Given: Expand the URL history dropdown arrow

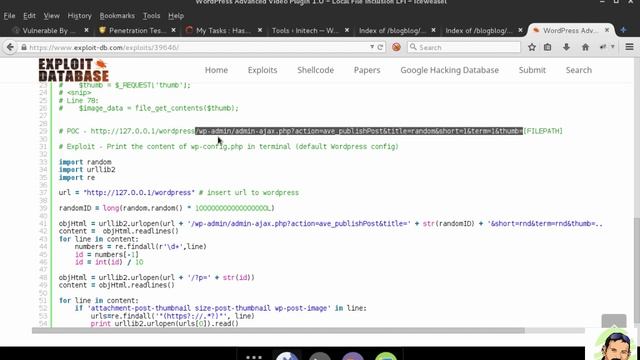Looking at the screenshot, I should [372, 47].
